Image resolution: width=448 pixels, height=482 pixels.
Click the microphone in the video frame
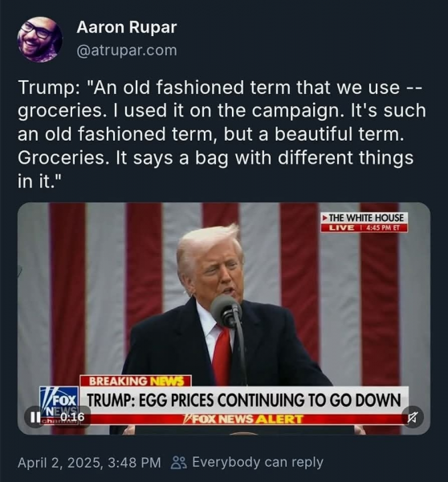tap(226, 311)
